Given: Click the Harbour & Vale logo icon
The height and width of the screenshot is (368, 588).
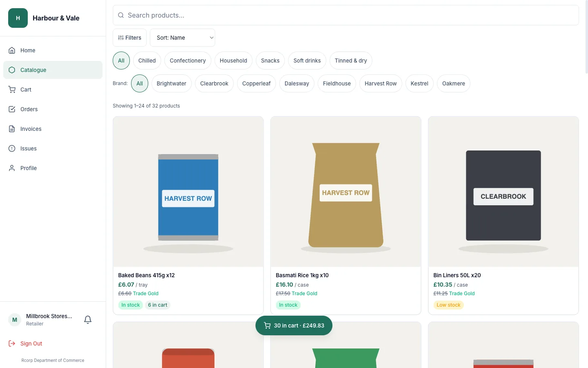Looking at the screenshot, I should point(18,18).
